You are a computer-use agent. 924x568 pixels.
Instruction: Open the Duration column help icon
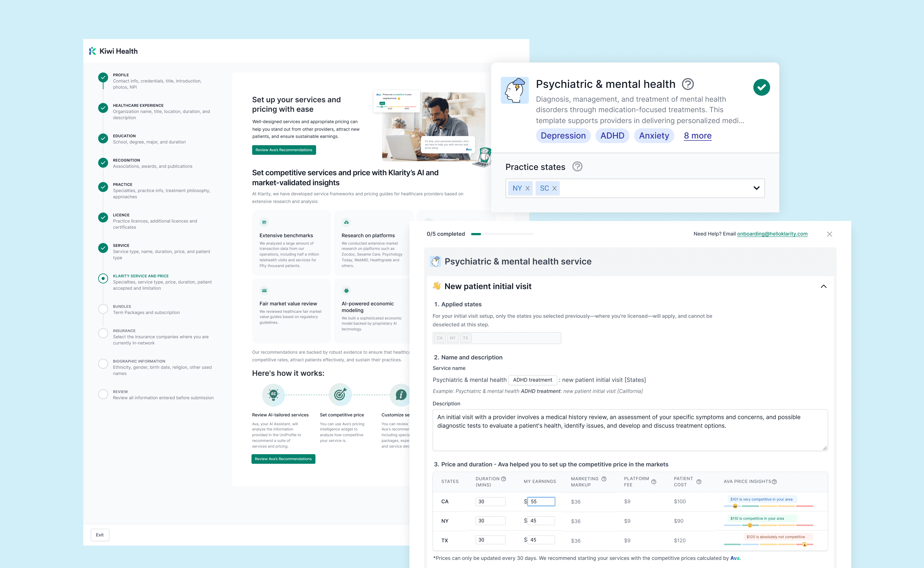[x=504, y=478]
